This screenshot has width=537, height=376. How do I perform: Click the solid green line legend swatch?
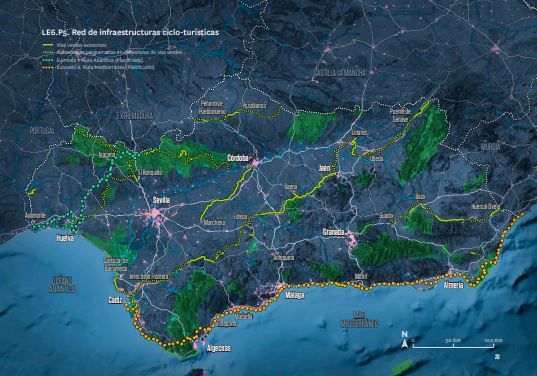pos(47,45)
